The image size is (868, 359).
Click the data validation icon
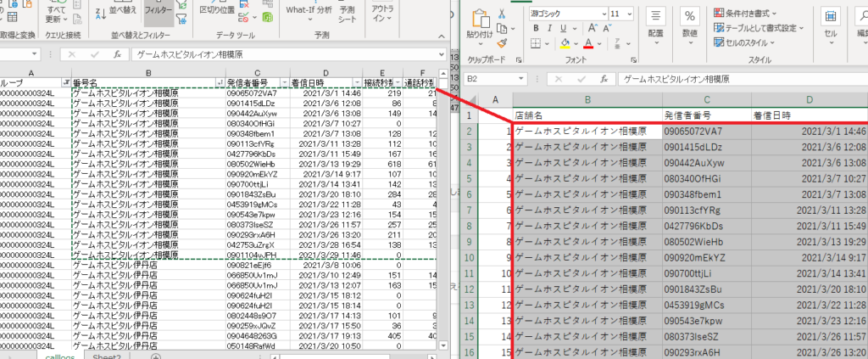tap(244, 17)
